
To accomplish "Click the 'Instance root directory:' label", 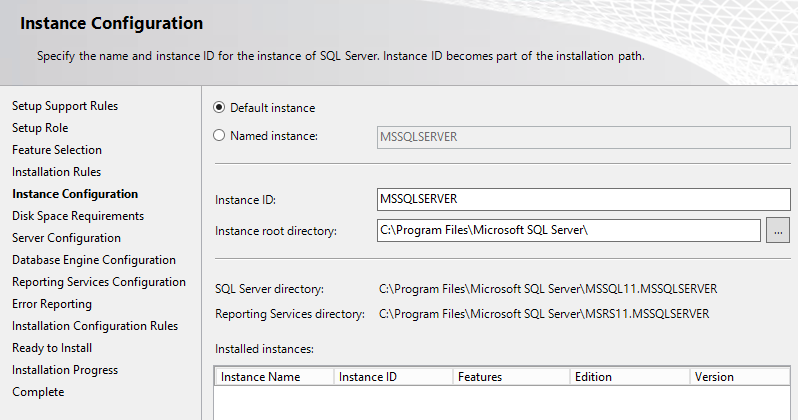I will [x=276, y=231].
